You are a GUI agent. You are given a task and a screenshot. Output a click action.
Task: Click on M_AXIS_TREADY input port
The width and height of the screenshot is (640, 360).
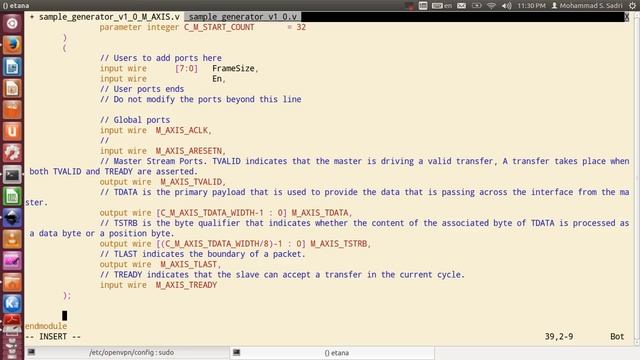[x=186, y=285]
